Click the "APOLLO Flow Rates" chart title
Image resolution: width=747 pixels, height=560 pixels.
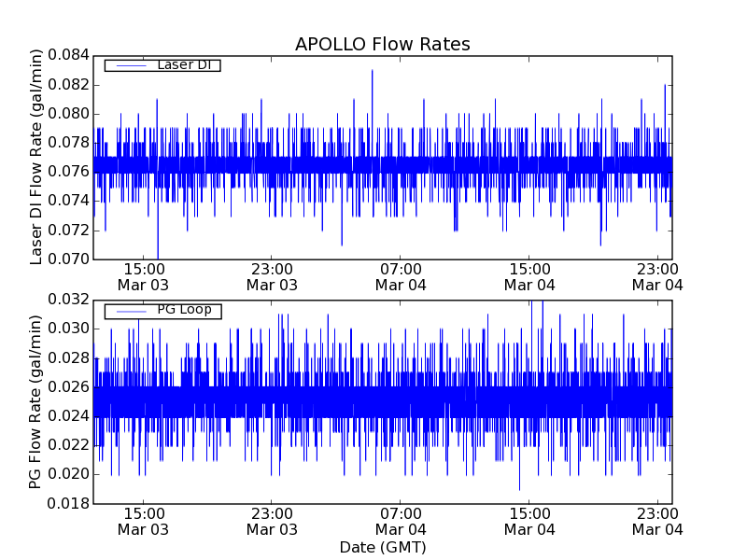382,44
